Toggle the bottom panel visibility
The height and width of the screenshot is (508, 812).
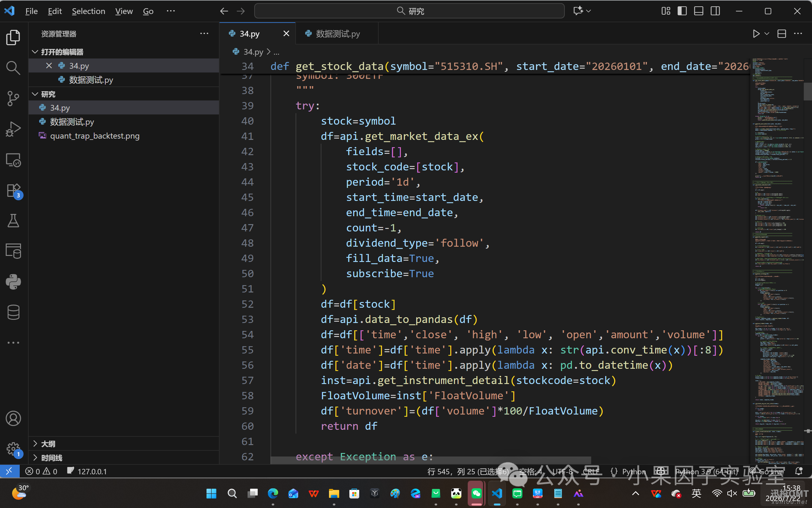click(699, 11)
